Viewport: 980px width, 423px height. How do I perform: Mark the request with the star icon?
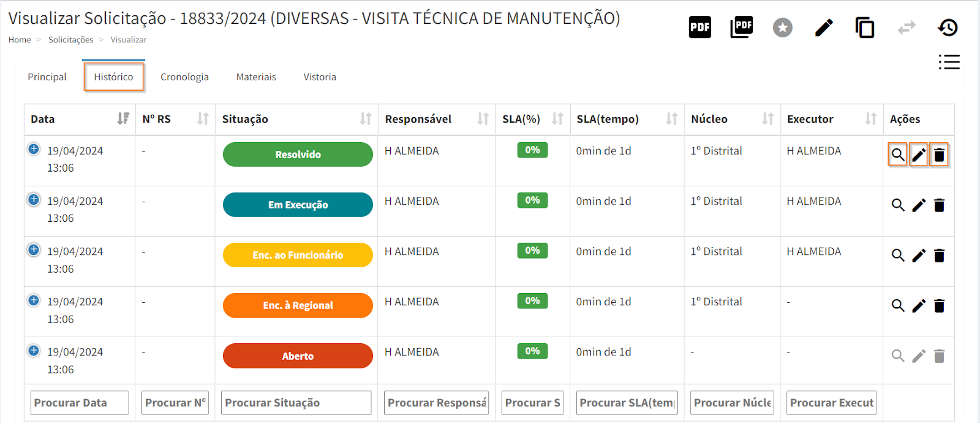point(782,28)
